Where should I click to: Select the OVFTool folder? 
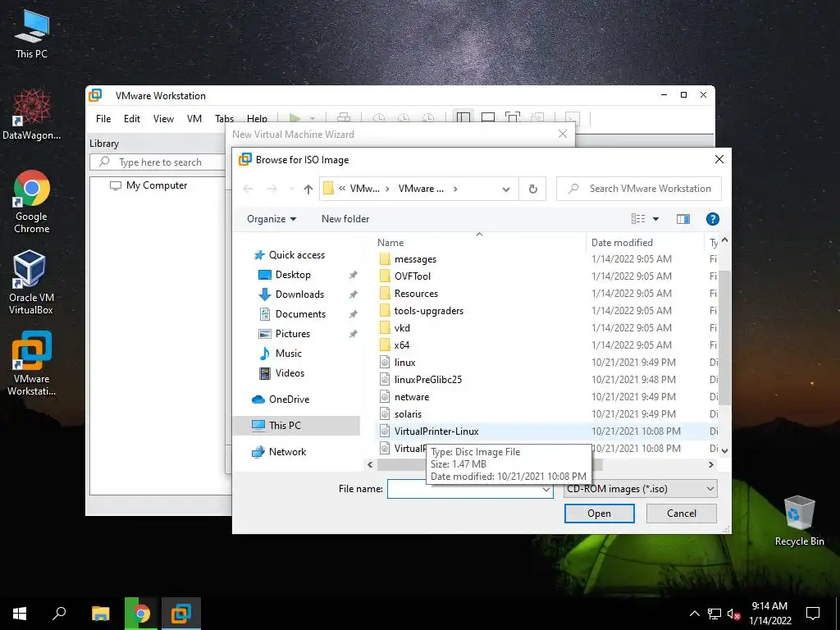(x=413, y=276)
